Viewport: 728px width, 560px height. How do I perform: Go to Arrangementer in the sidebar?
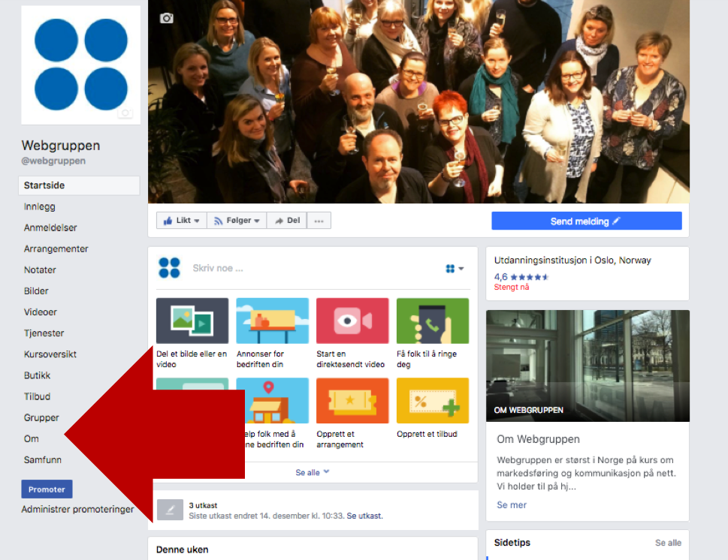56,248
